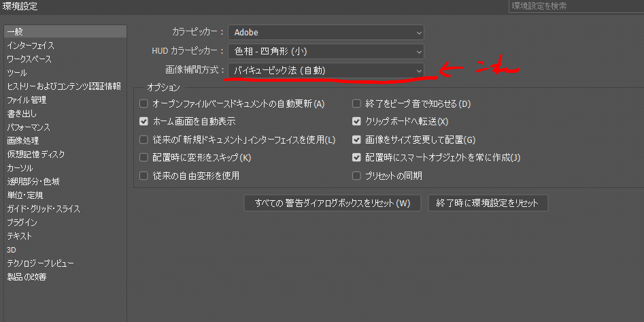This screenshot has width=644, height=322.
Task: Click 終了時に環境設定をリセット button
Action: [x=488, y=203]
